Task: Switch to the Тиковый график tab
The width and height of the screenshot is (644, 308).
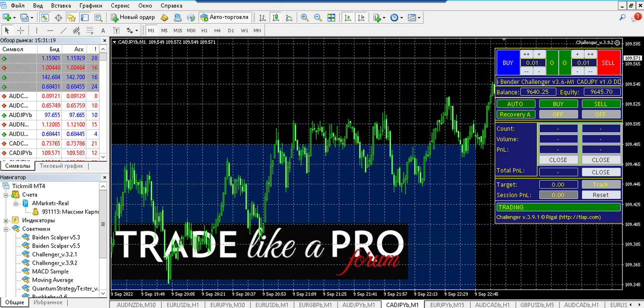Action: [61, 166]
